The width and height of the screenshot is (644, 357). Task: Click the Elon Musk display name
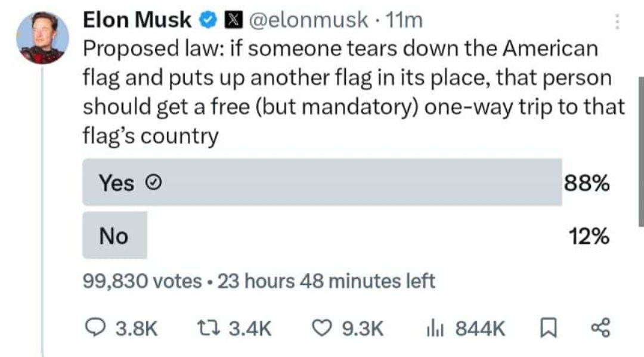[137, 20]
